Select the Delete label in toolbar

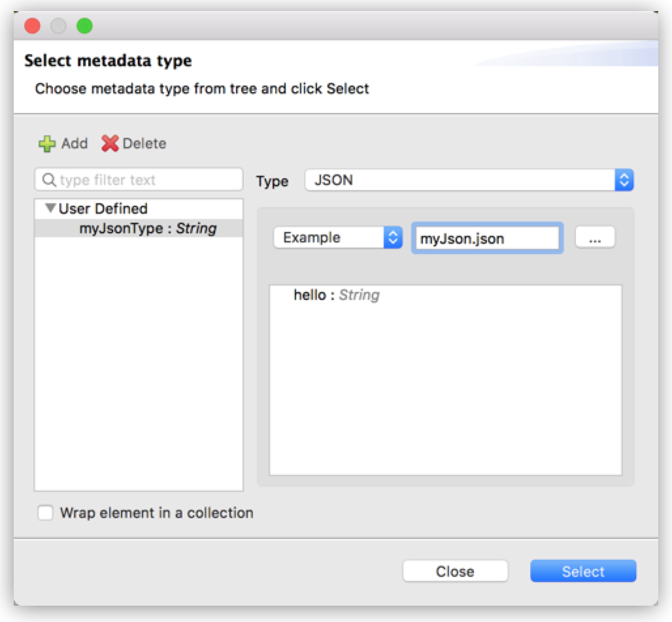(x=144, y=144)
